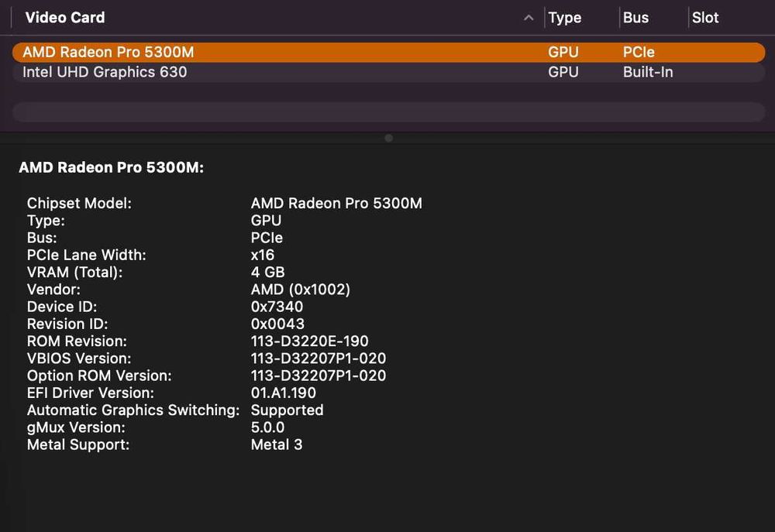Image resolution: width=775 pixels, height=532 pixels.
Task: Click the EFI Driver Version label
Action: click(91, 393)
